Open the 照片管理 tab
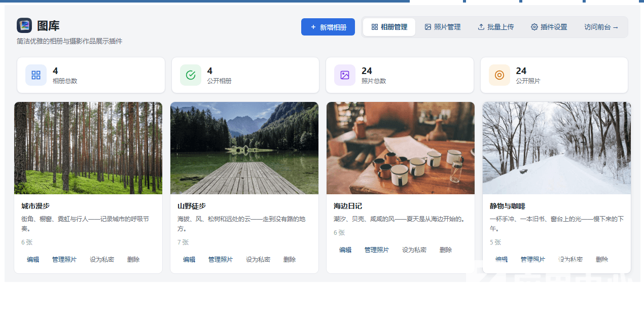 (x=443, y=27)
